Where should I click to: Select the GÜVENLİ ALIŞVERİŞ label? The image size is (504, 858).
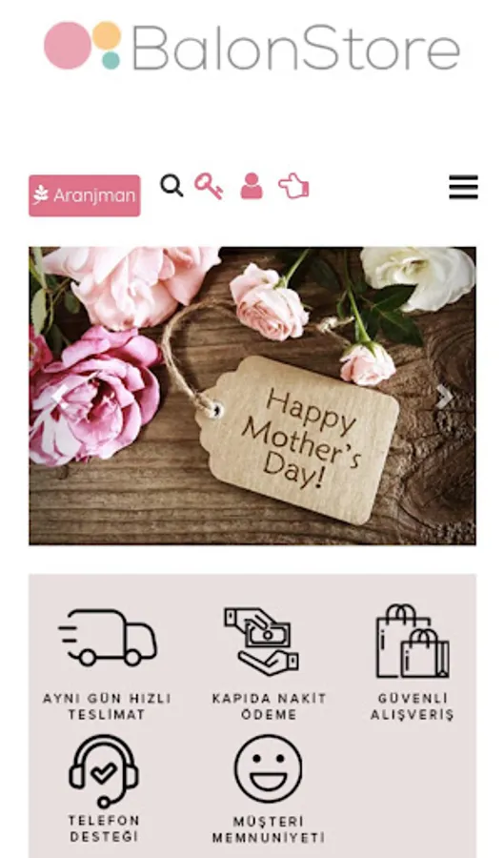point(413,706)
